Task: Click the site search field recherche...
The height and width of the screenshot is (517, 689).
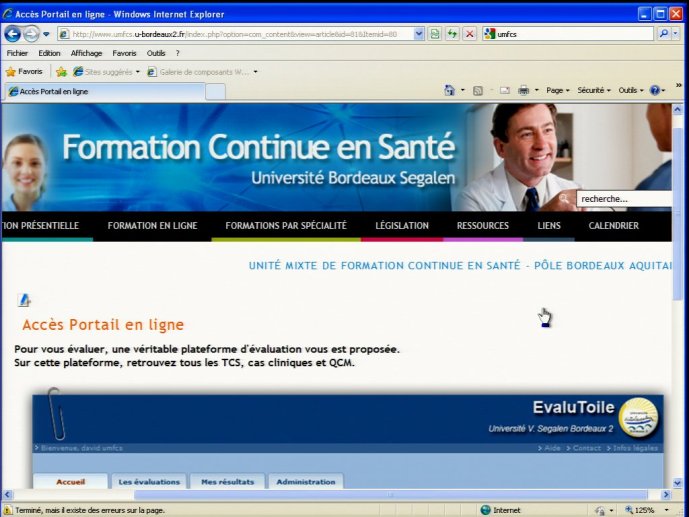Action: coord(625,199)
